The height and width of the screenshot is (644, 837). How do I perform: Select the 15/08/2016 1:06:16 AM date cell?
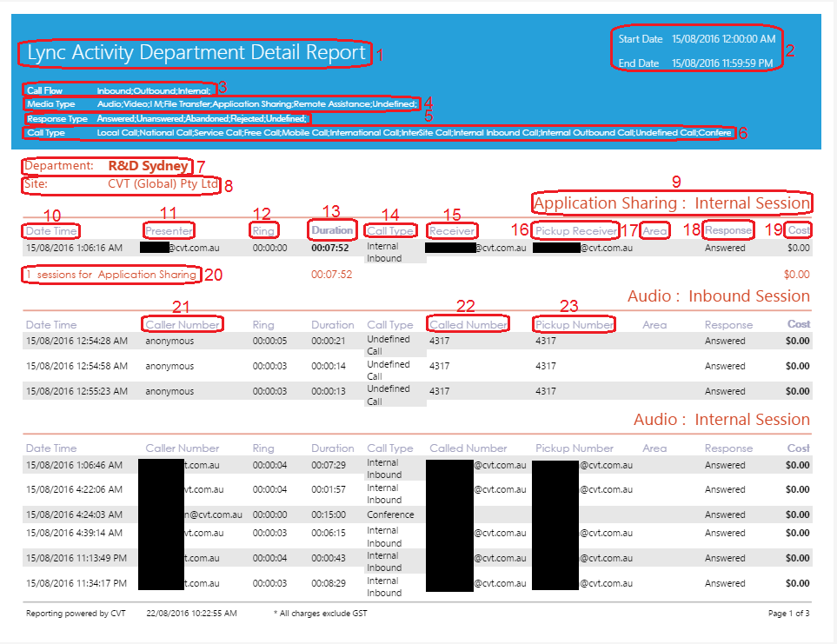point(74,248)
